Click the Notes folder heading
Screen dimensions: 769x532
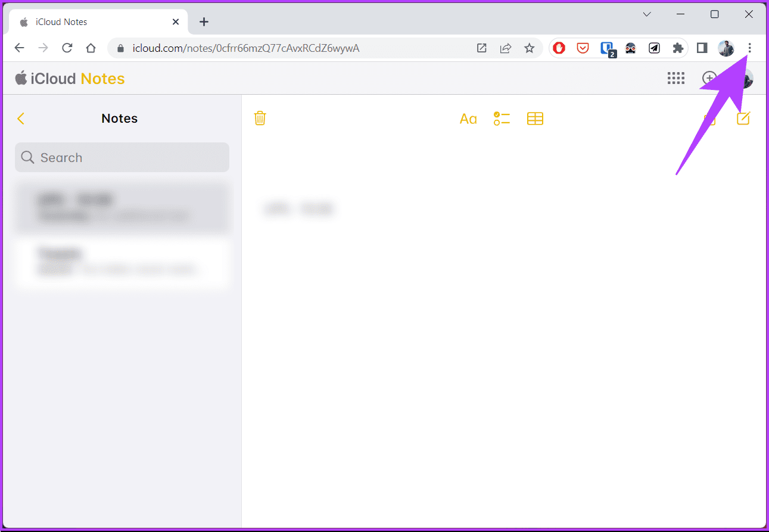[120, 119]
